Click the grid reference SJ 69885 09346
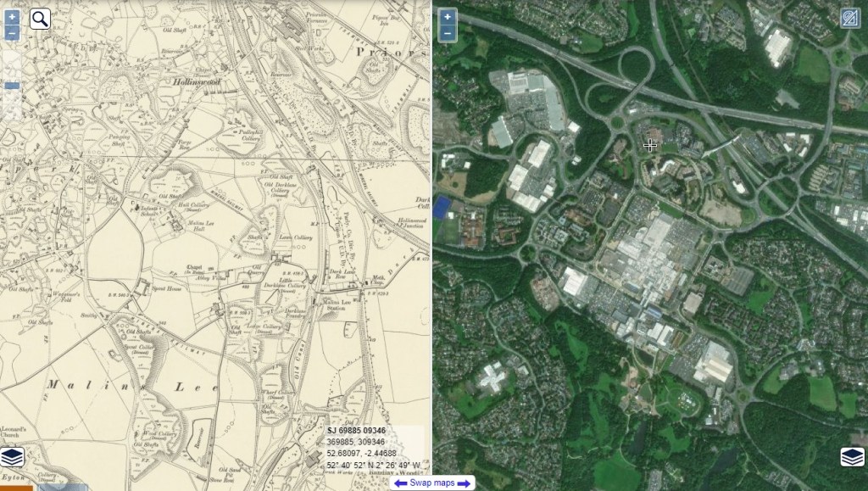 click(357, 431)
